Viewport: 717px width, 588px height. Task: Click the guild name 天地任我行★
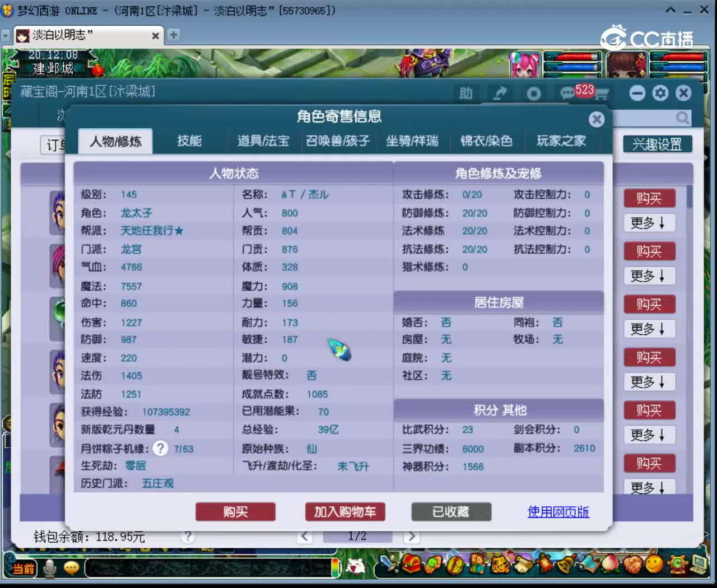pos(152,231)
